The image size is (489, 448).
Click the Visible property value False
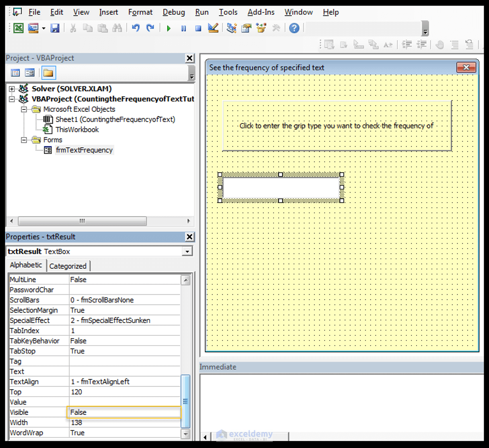124,412
